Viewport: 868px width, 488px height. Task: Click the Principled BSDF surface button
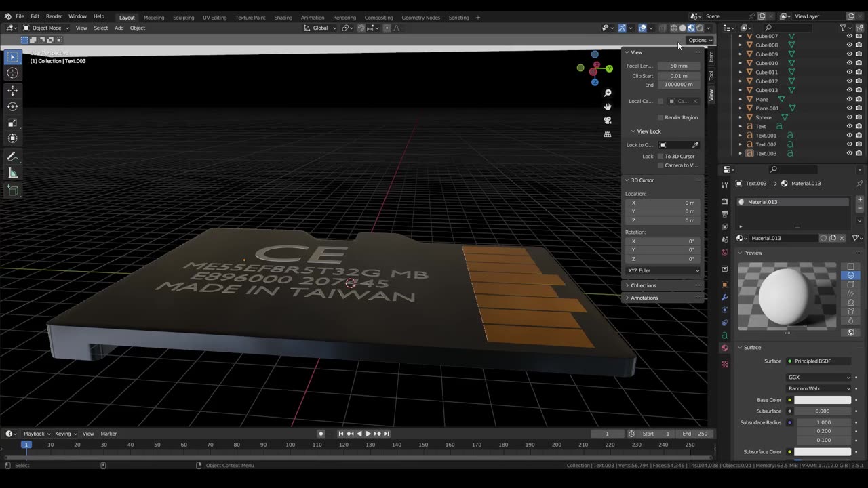(818, 361)
